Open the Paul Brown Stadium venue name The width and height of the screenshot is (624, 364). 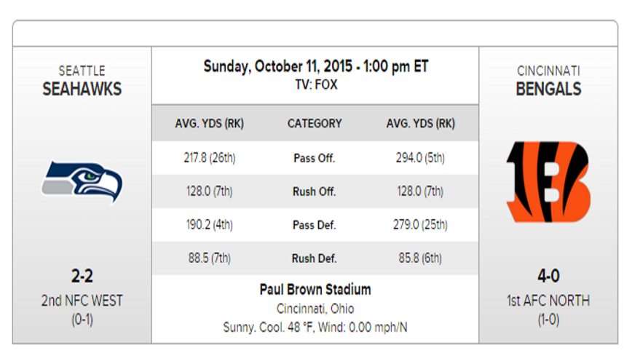click(315, 290)
